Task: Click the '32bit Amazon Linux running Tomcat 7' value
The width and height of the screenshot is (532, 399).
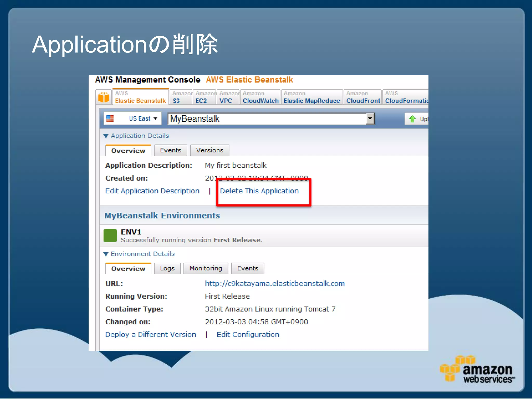Action: pyautogui.click(x=270, y=309)
